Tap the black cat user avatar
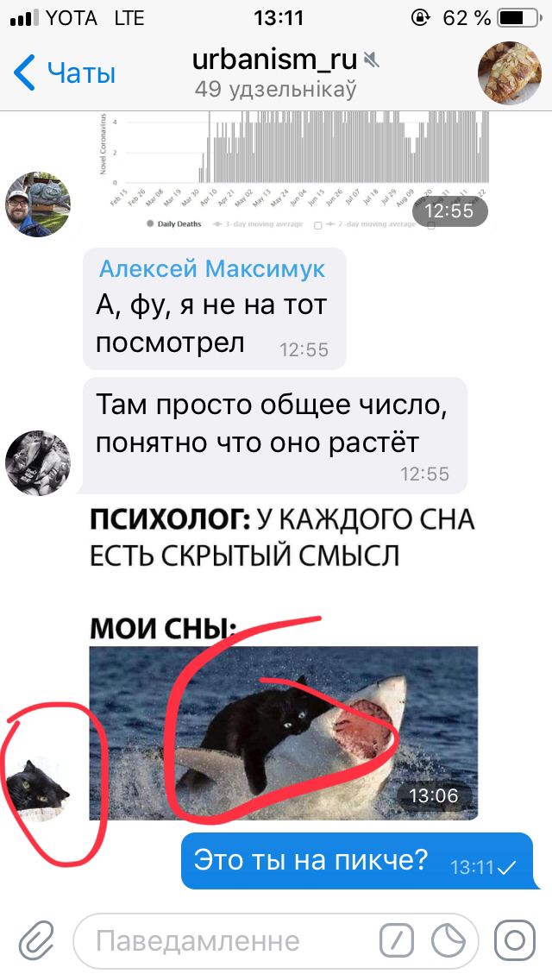Image resolution: width=552 pixels, height=980 pixels. point(38,788)
